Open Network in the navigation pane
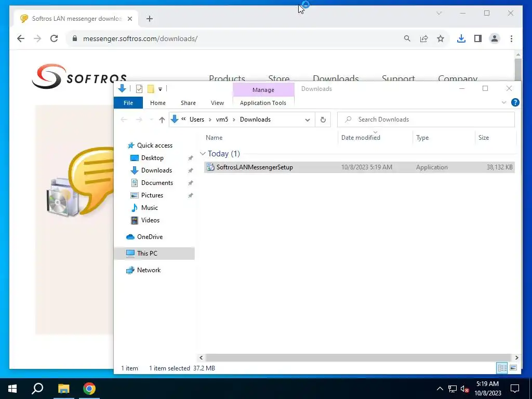Viewport: 532px width, 399px height. [x=149, y=270]
